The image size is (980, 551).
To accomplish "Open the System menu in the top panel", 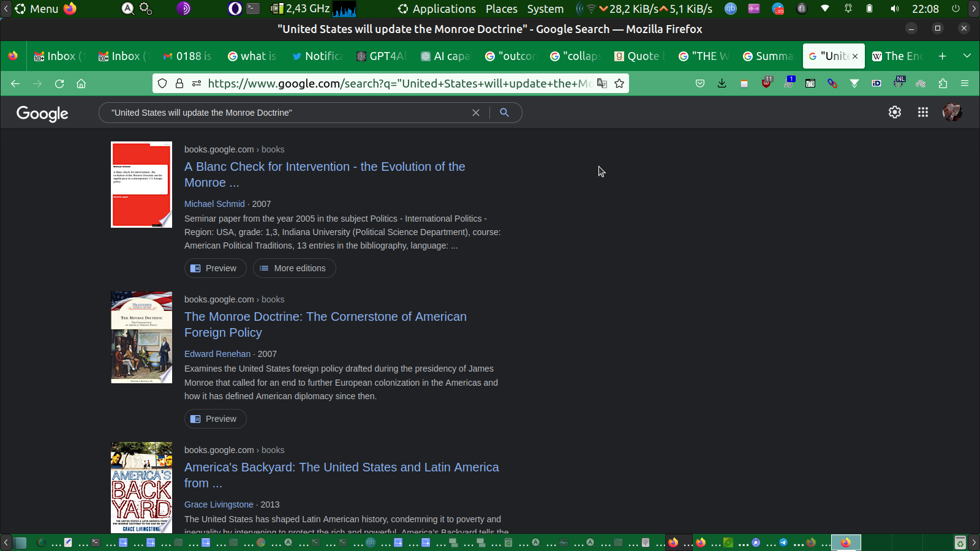I will 545,9.
